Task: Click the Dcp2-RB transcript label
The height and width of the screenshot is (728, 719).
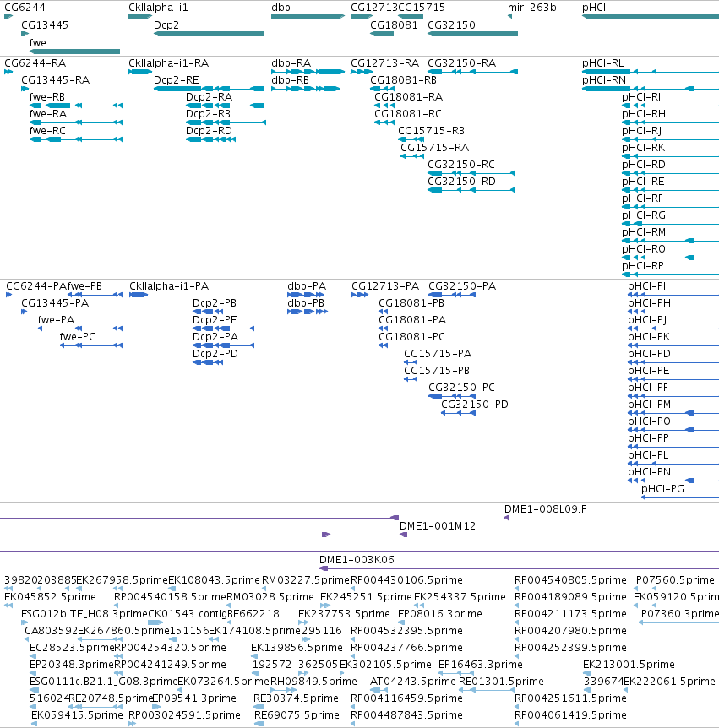Action: (208, 114)
